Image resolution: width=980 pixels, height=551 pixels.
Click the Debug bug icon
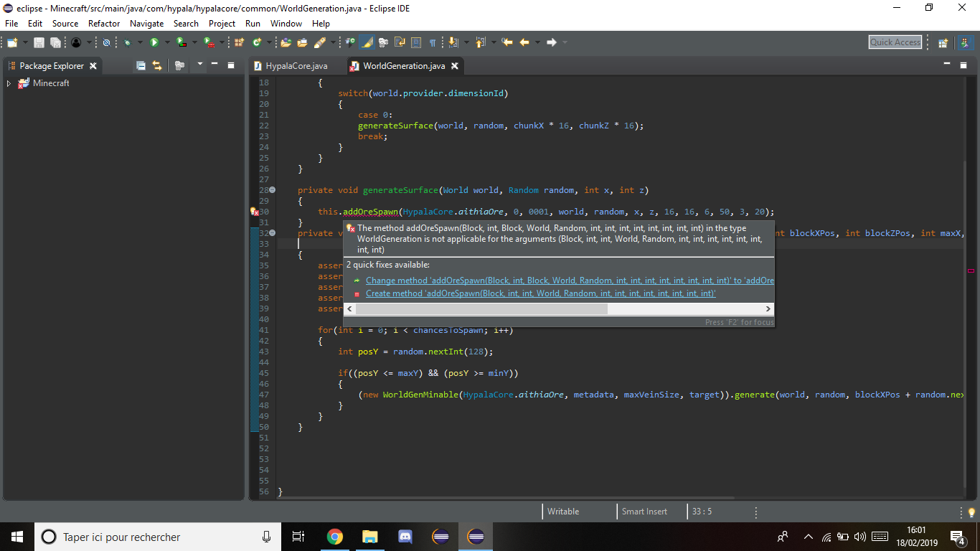coord(127,42)
